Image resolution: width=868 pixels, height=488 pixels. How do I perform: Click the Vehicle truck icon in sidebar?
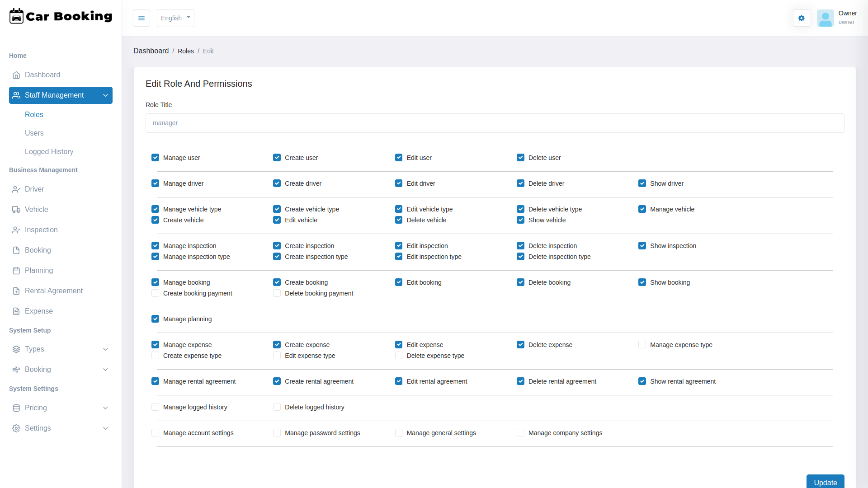tap(16, 210)
